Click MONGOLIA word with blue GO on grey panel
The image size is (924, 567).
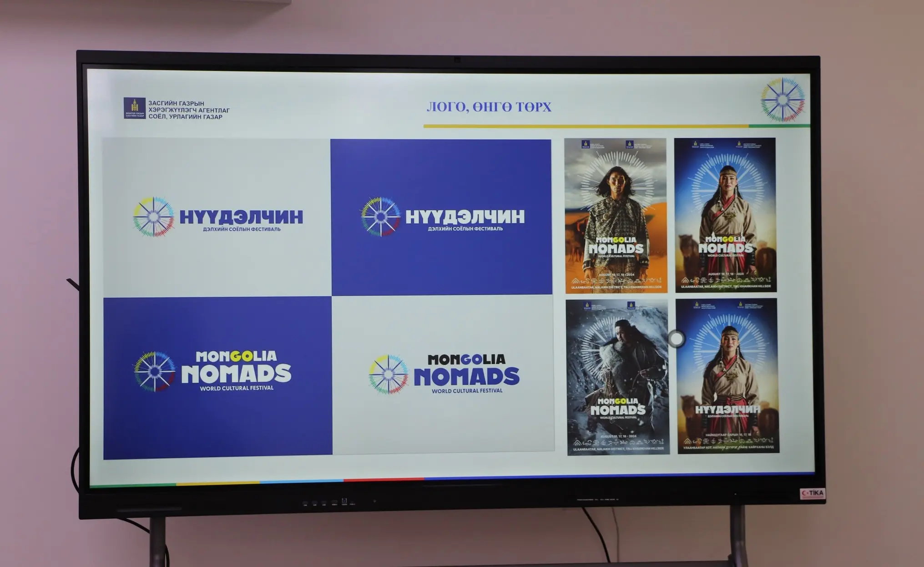click(x=466, y=359)
